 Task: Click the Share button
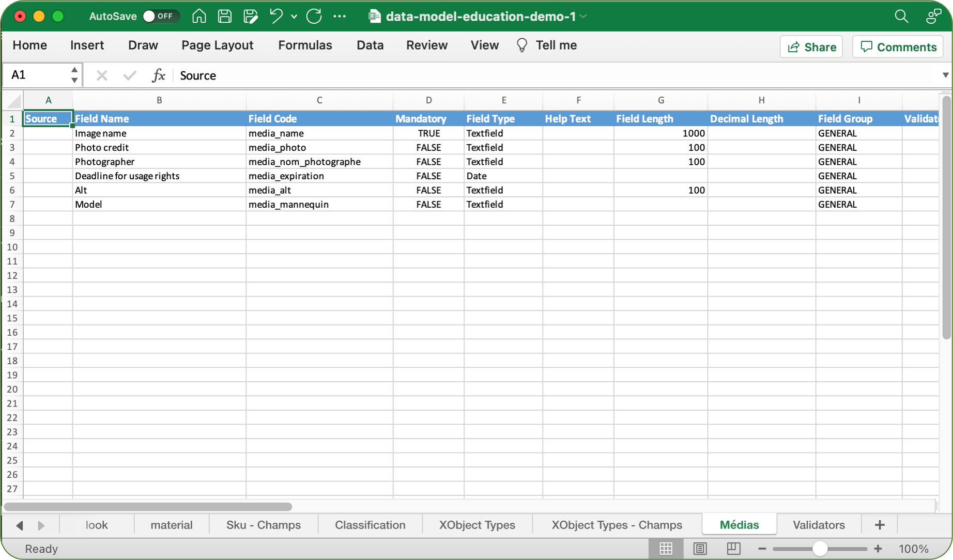[x=811, y=47]
